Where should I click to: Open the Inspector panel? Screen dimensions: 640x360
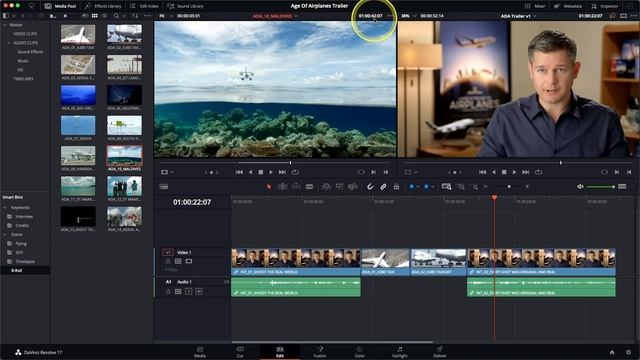click(x=604, y=6)
